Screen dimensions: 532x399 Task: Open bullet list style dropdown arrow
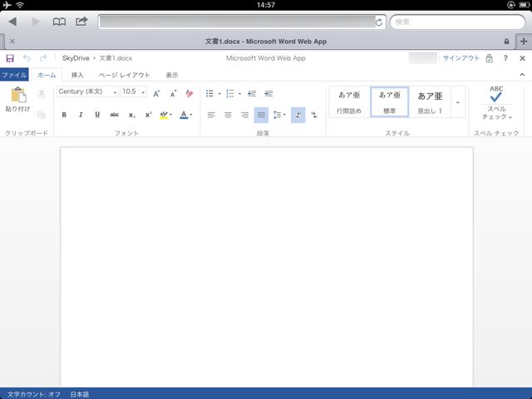(219, 94)
